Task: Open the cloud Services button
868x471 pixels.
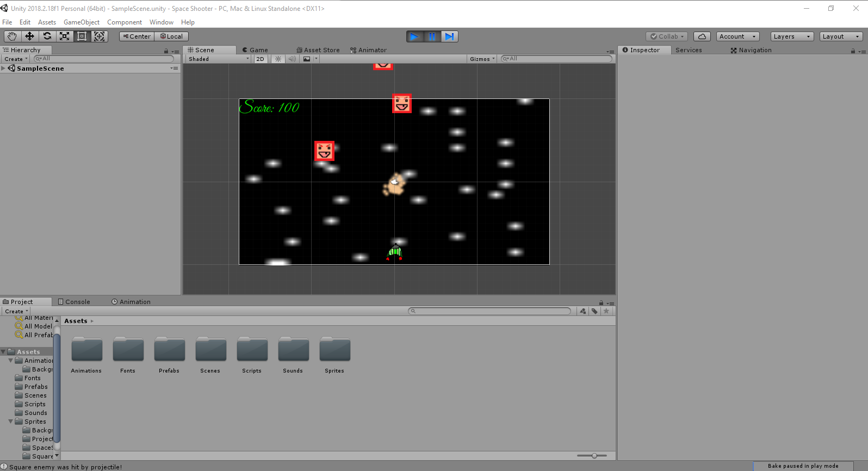Action: 702,36
